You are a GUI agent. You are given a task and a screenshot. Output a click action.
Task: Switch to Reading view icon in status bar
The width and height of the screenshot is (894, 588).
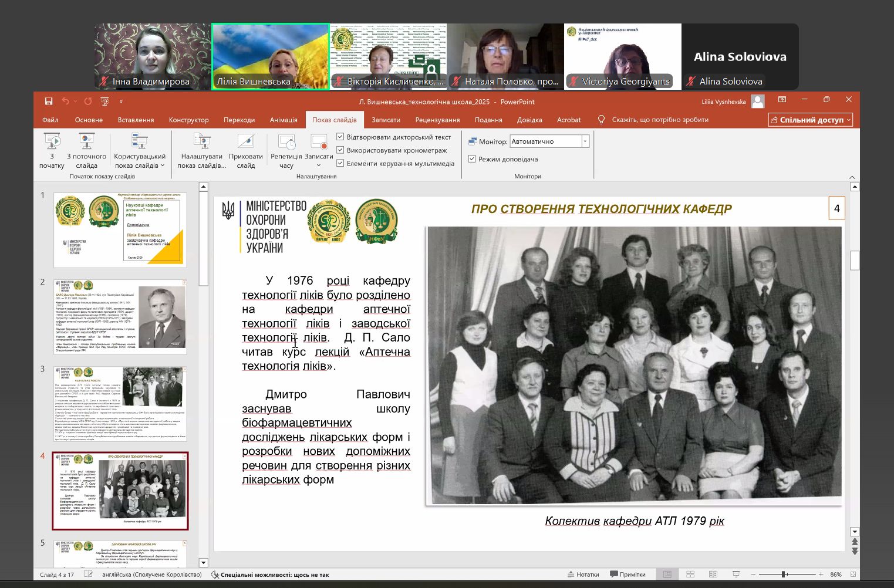pyautogui.click(x=713, y=575)
